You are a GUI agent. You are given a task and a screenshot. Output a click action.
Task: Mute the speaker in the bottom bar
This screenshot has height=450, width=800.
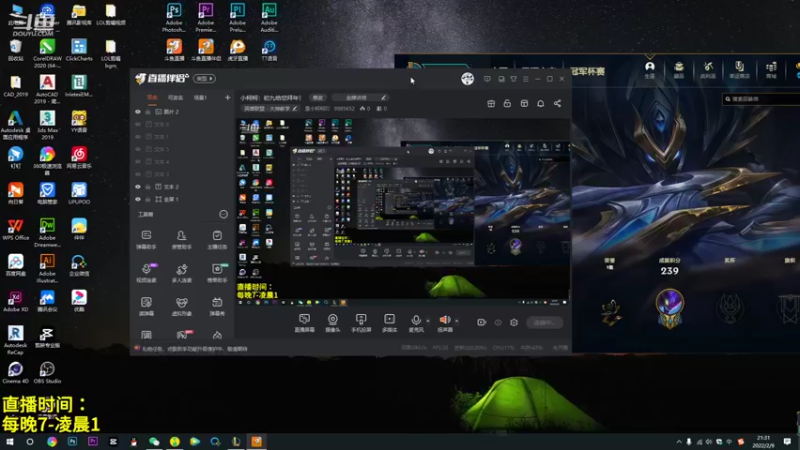coord(445,320)
